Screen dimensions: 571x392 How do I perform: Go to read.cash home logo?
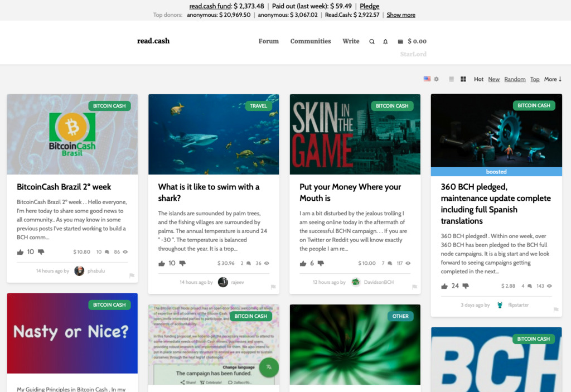(x=153, y=41)
